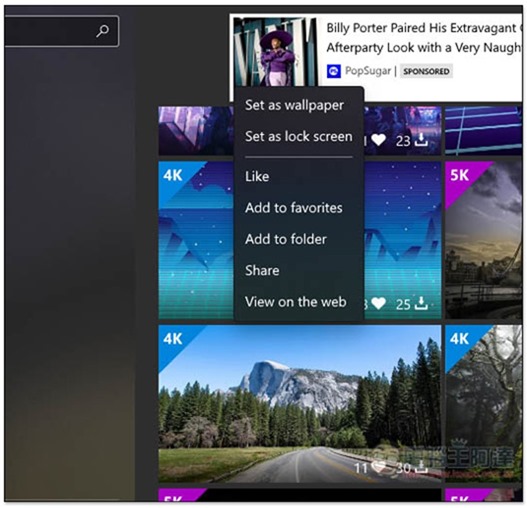Click 5K badge on stormy cityscape wallpaper

coord(459,175)
